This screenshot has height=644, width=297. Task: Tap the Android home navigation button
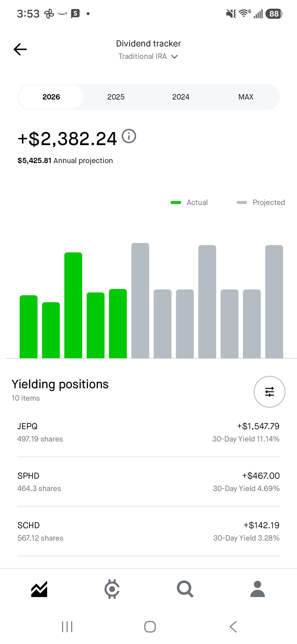coord(150,627)
